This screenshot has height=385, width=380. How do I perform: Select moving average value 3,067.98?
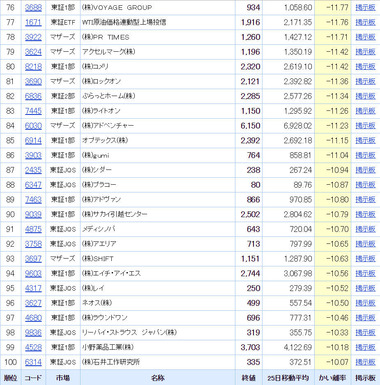pyautogui.click(x=298, y=273)
